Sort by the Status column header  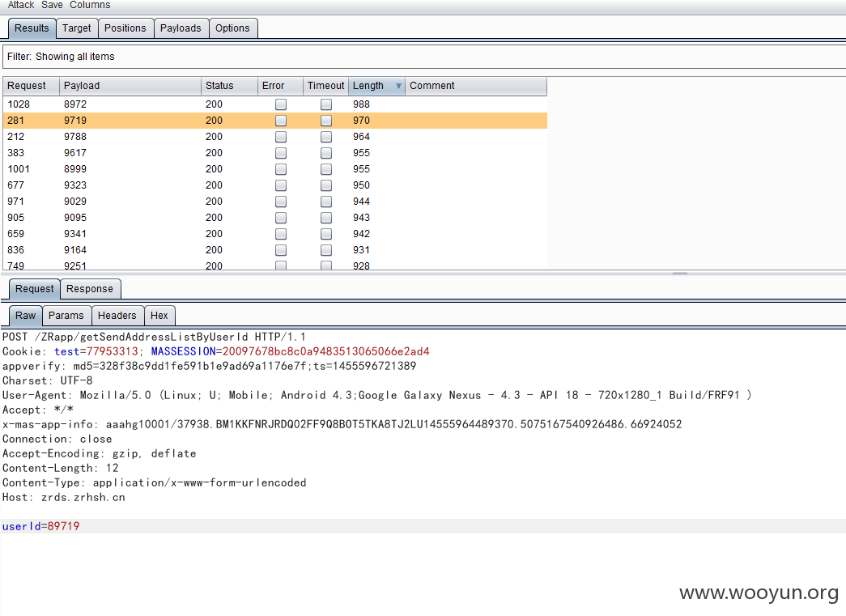click(x=229, y=86)
